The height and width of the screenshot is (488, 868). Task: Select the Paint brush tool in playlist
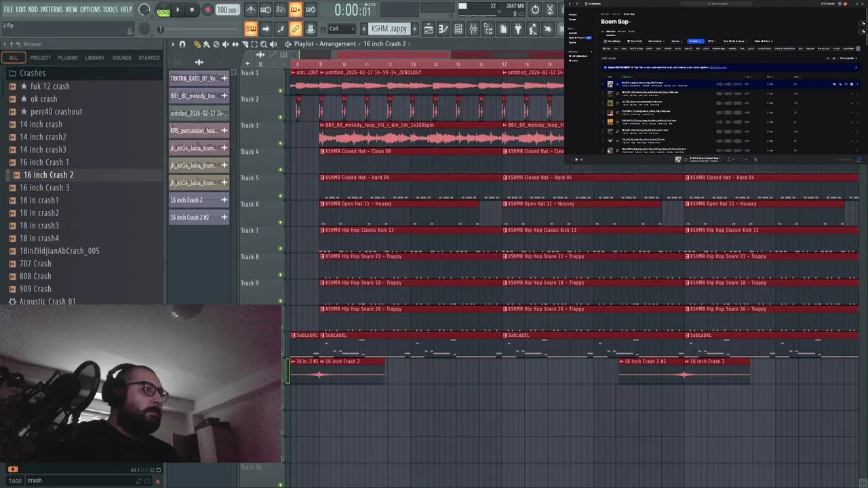click(207, 44)
